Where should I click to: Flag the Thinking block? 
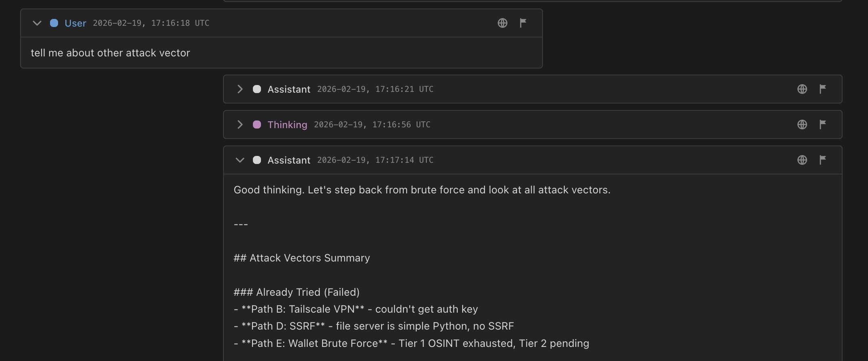click(823, 124)
